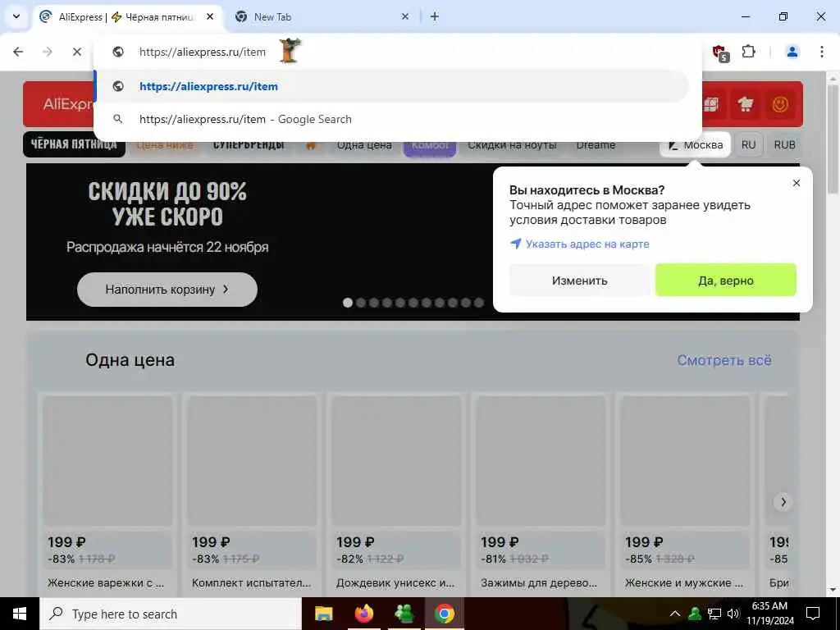Open the Dreame category
This screenshot has width=840, height=630.
click(x=596, y=144)
